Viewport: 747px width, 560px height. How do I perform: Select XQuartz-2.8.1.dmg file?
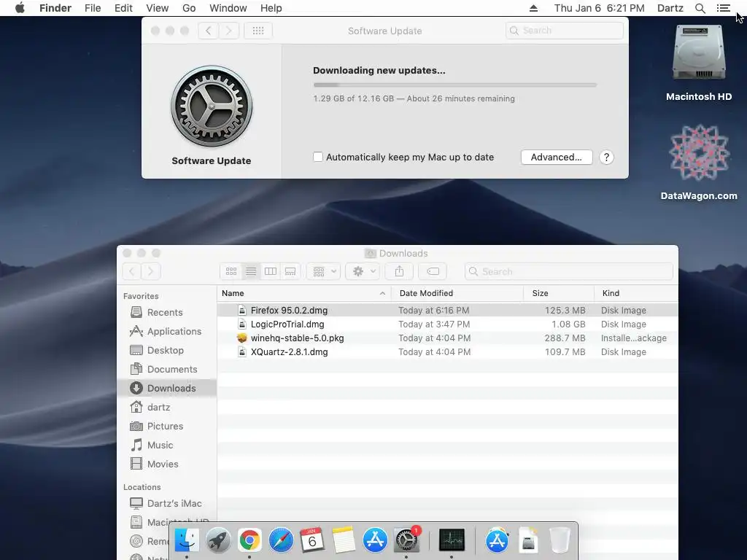[x=447, y=352]
